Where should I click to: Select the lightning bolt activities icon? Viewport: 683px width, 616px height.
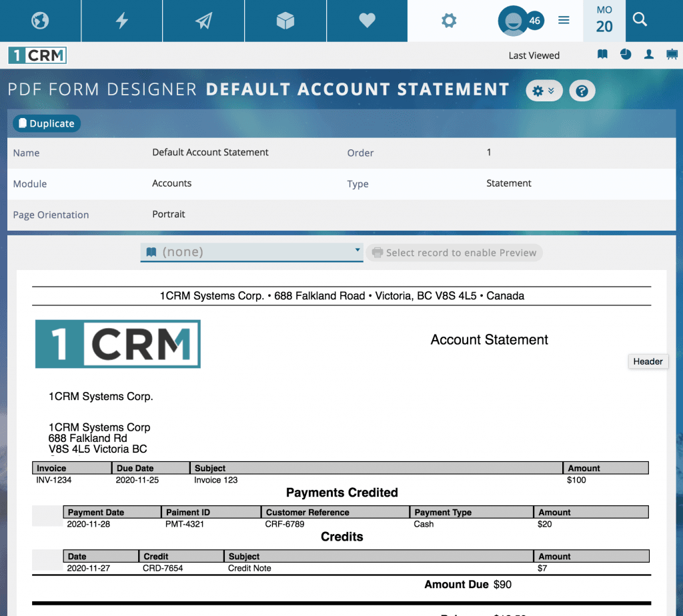click(121, 20)
